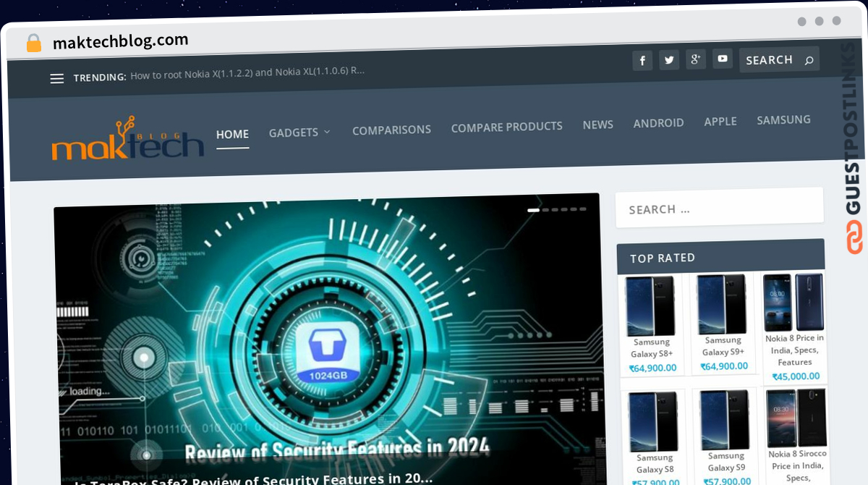The width and height of the screenshot is (868, 485).
Task: Open Samsung Galaxy S9 product thumbnail
Action: [724, 421]
